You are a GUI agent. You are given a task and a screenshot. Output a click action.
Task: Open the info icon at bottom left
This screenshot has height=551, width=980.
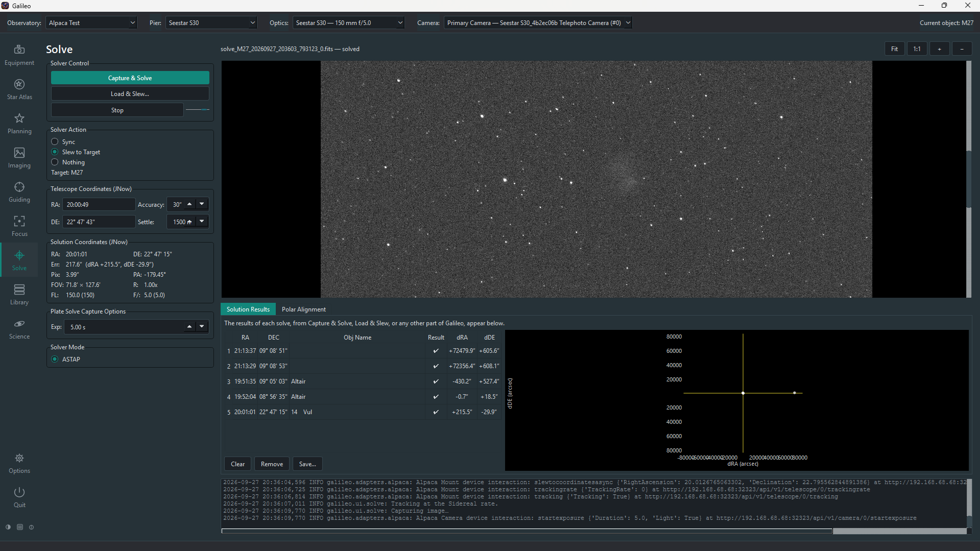coord(32,527)
